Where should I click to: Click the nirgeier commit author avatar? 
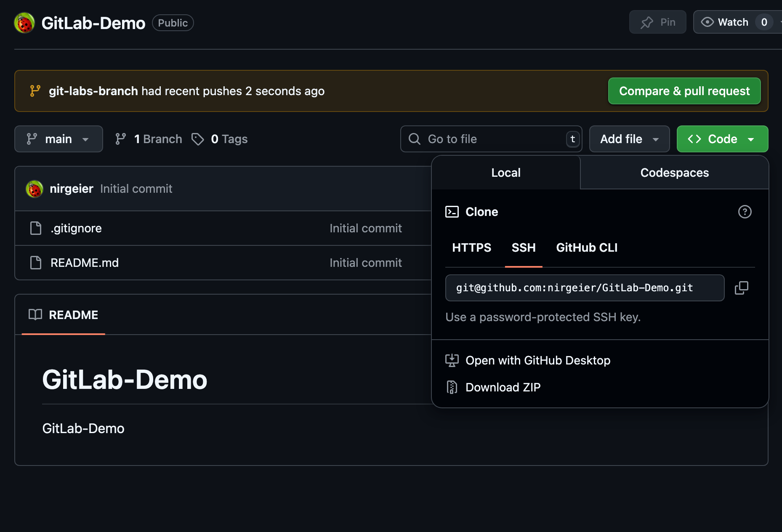(x=35, y=189)
